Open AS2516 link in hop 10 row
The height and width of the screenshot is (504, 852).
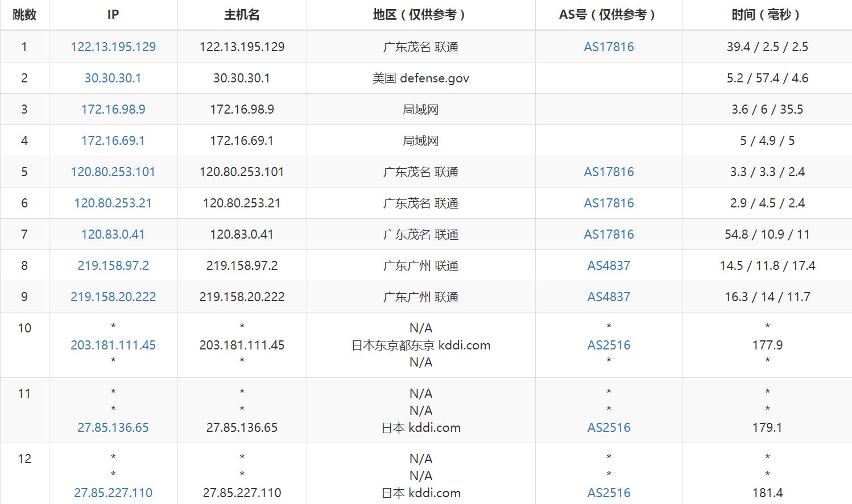click(x=609, y=345)
